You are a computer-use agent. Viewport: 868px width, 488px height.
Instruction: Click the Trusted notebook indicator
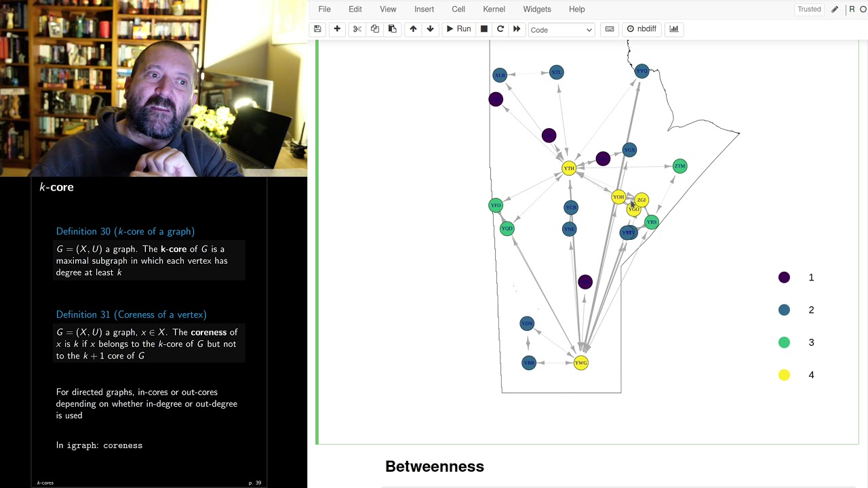809,9
